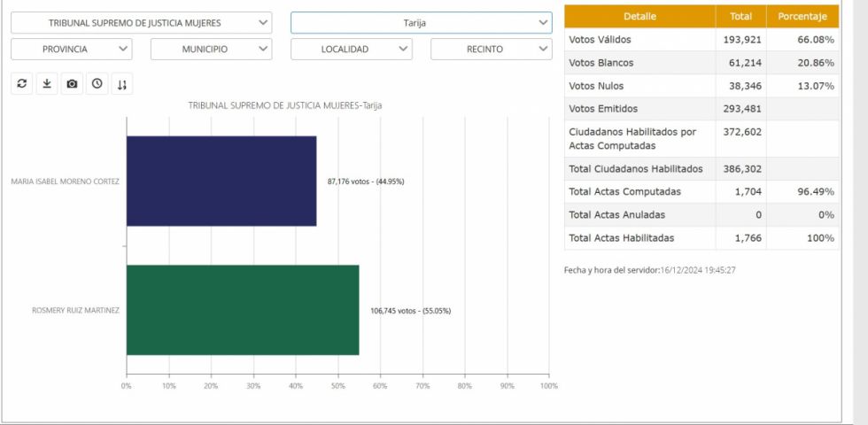Select the blue Maria Isabel Moreno Cortez bar
The height and width of the screenshot is (425, 868).
221,181
